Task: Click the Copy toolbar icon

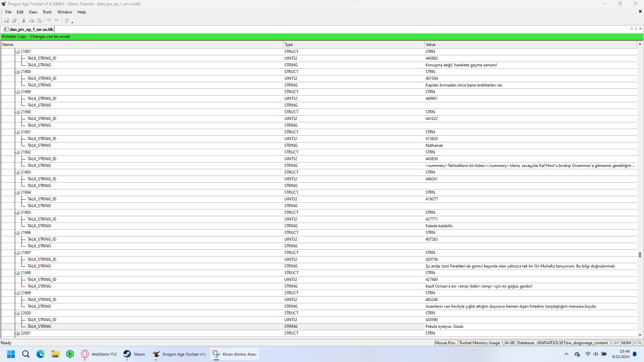Action: (x=32, y=21)
